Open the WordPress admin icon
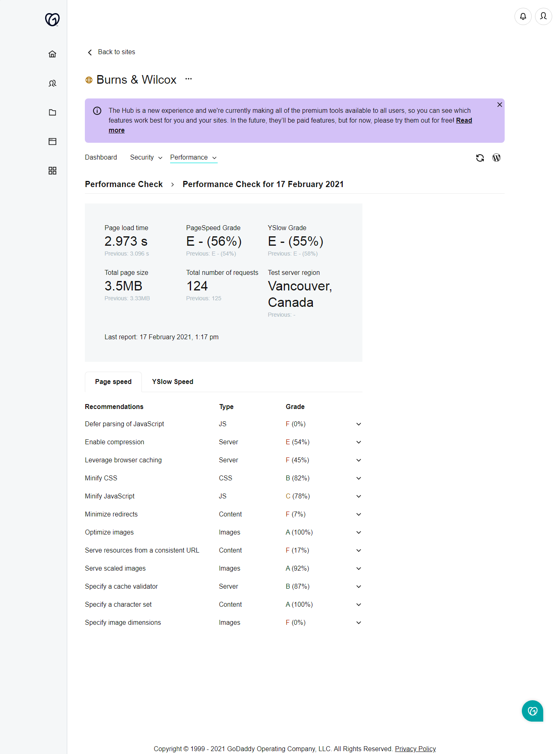 [x=496, y=158]
